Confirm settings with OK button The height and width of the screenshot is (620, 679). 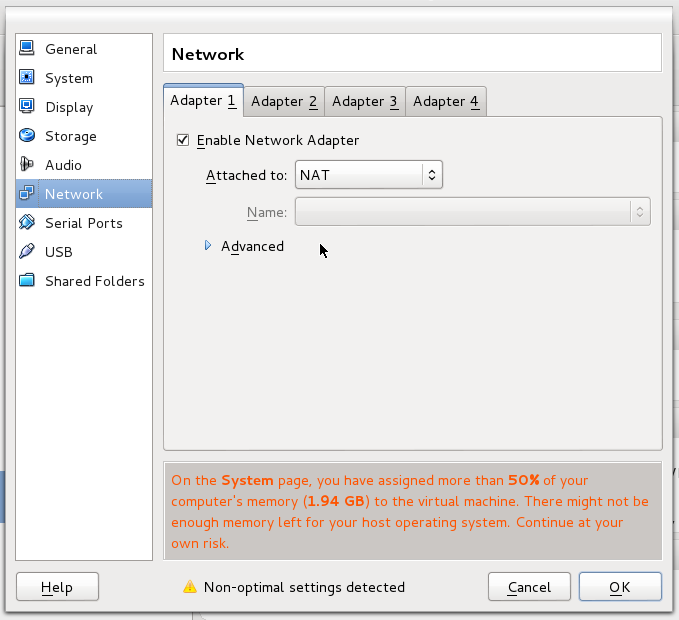click(x=620, y=587)
